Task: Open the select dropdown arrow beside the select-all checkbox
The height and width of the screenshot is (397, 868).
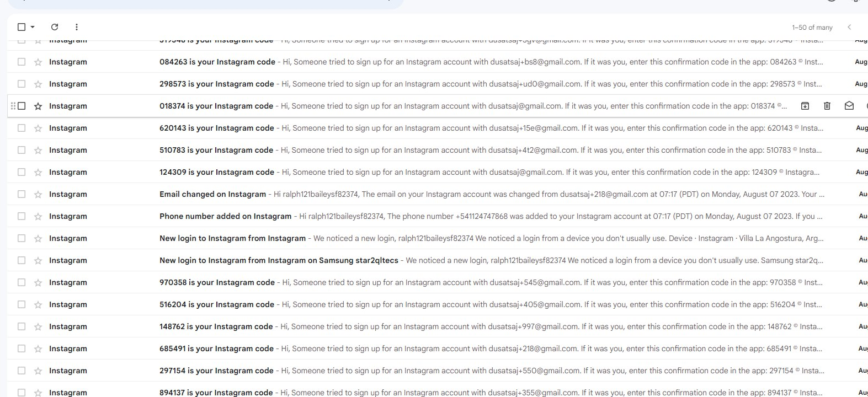Action: tap(33, 27)
